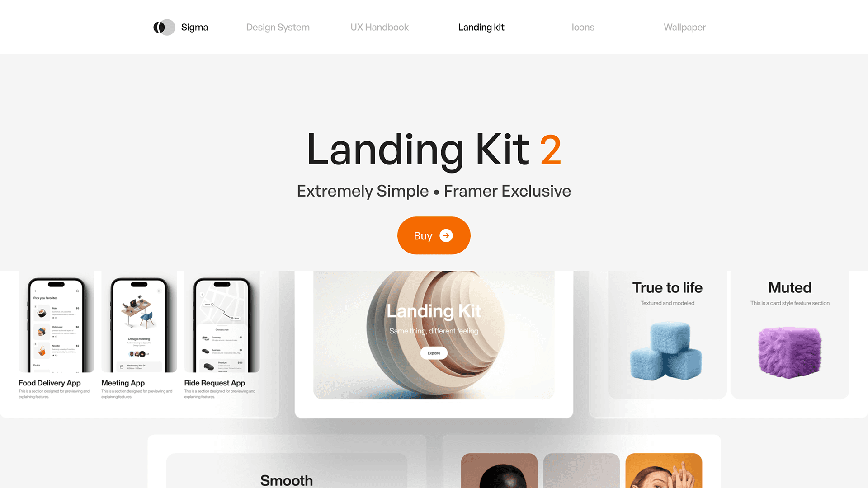Select the UX Handbook tab
Viewport: 868px width, 488px height.
click(x=380, y=27)
